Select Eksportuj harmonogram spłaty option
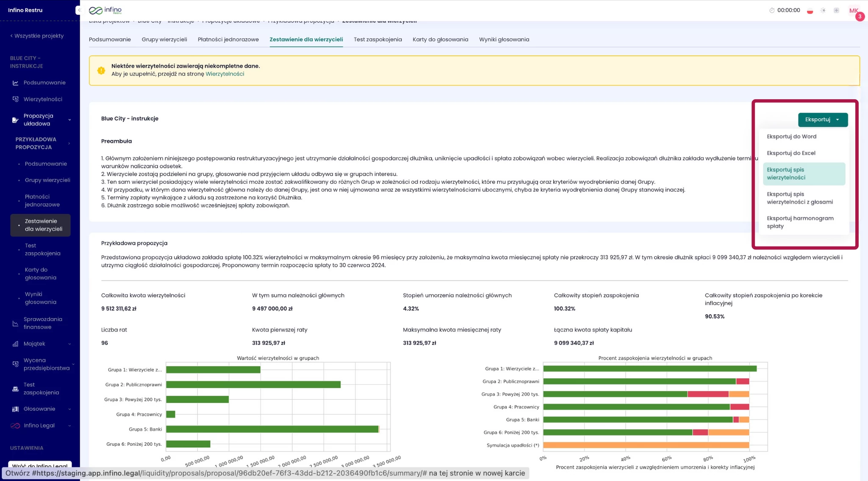 click(x=800, y=222)
